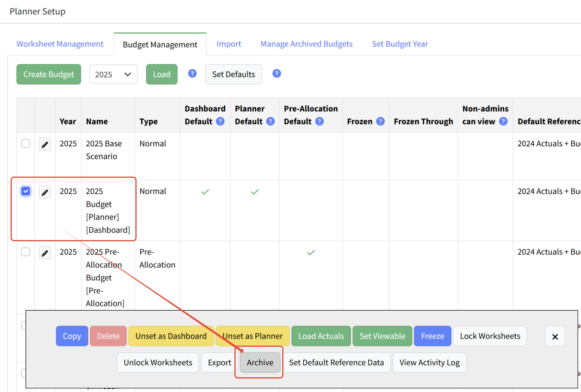Open Manage Archived Budgets tab
The height and width of the screenshot is (392, 581).
coord(306,44)
